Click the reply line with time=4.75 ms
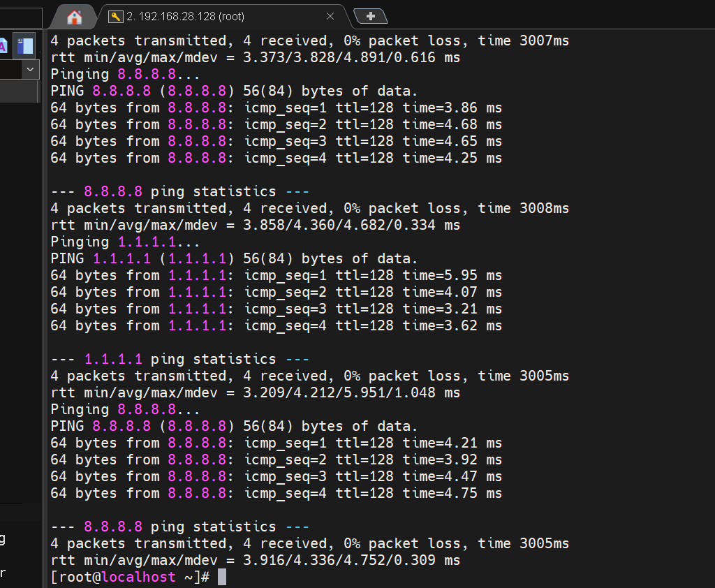715x588 pixels. pos(276,493)
